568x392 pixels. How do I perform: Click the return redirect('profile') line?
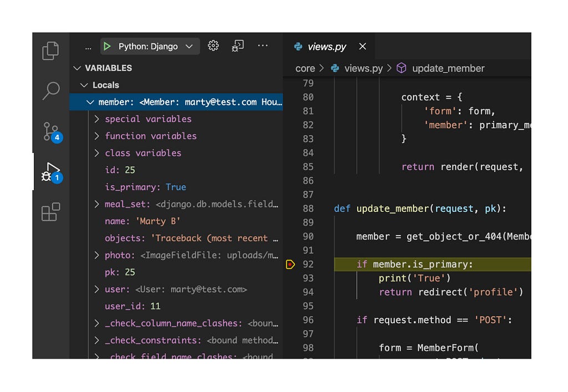[x=451, y=292]
